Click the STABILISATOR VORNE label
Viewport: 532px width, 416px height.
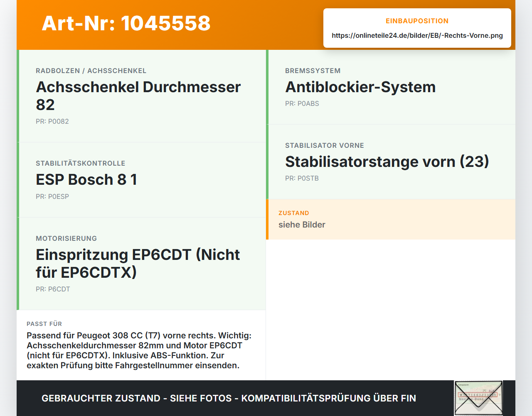pyautogui.click(x=325, y=146)
